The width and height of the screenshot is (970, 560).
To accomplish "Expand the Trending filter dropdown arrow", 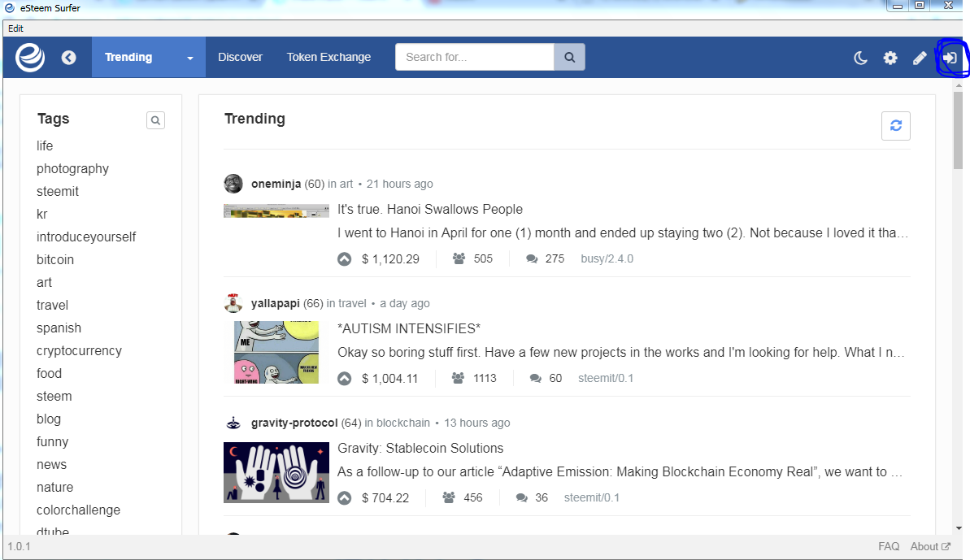I will pos(190,58).
